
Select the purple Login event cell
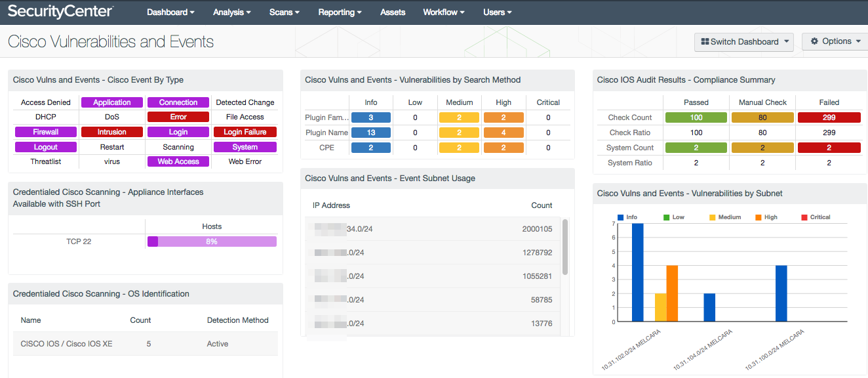(x=178, y=132)
